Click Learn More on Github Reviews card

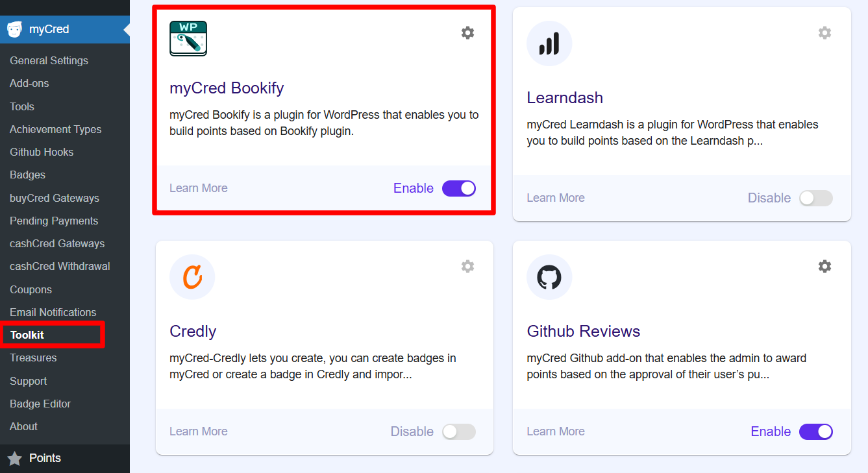tap(556, 431)
